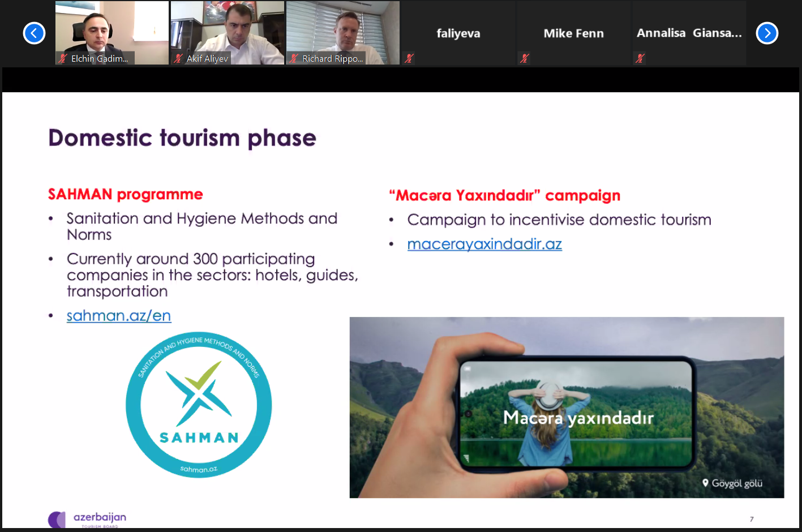This screenshot has height=532, width=802.
Task: Show next participants with right arrow
Action: click(767, 33)
